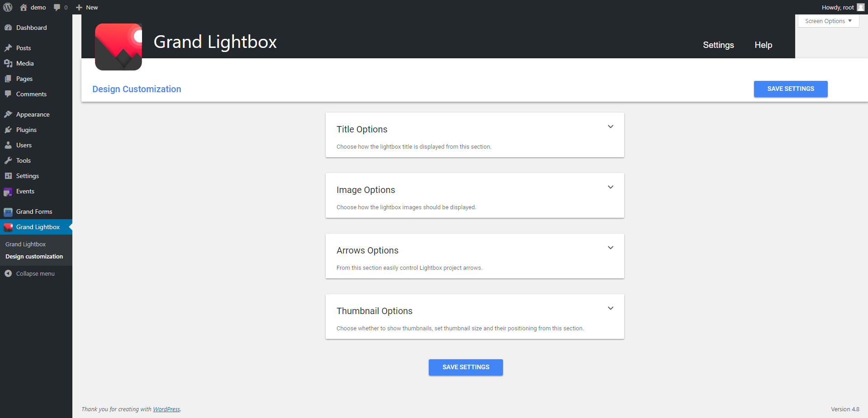Click the bottom SAVE SETTINGS button
Image resolution: width=868 pixels, height=418 pixels.
(466, 367)
